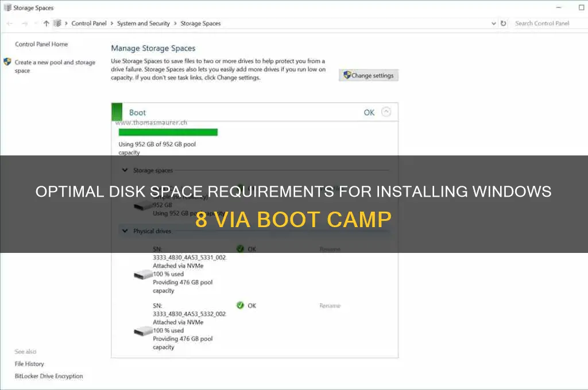588x390 pixels.
Task: Click green OK check icon for 5332_002 drive
Action: click(x=241, y=305)
